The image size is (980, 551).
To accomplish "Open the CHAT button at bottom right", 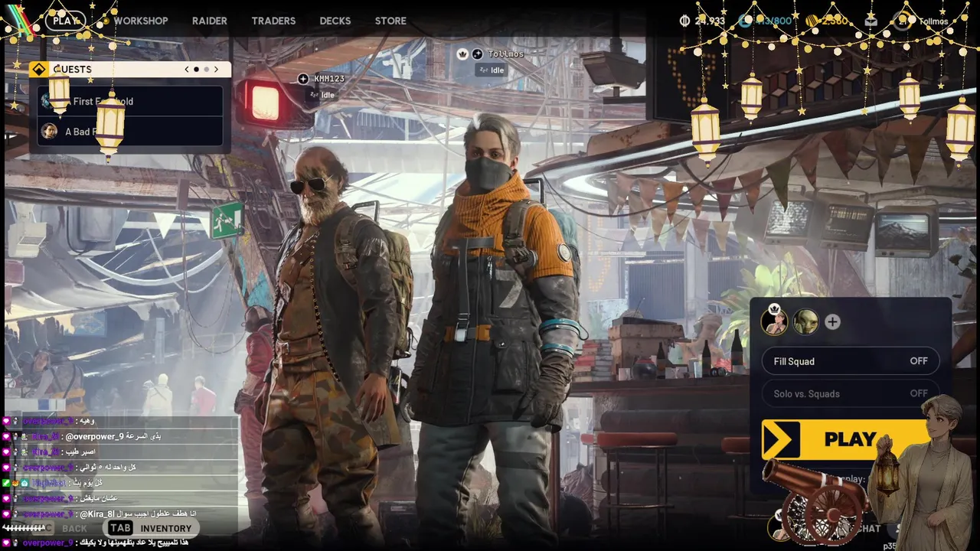I will pyautogui.click(x=867, y=528).
